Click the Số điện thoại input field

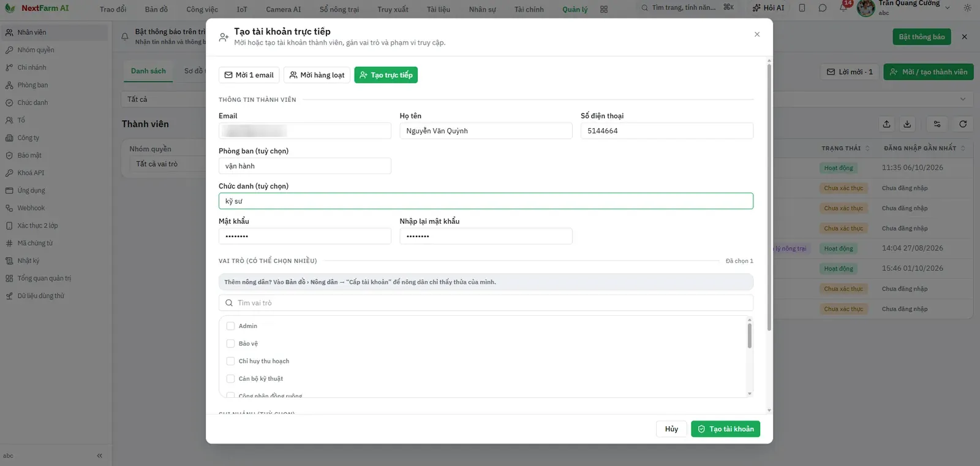tap(667, 131)
